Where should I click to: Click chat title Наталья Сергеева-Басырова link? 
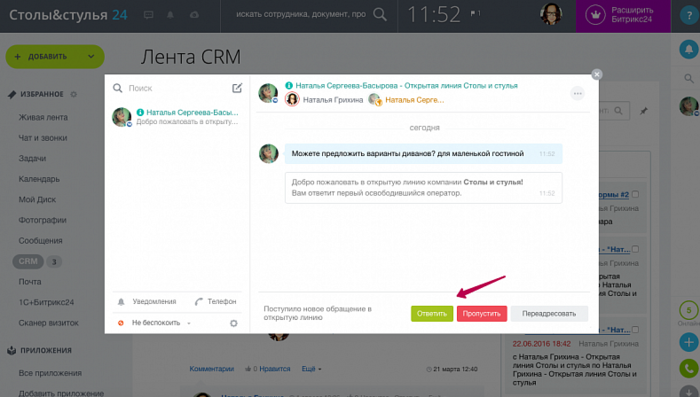406,85
